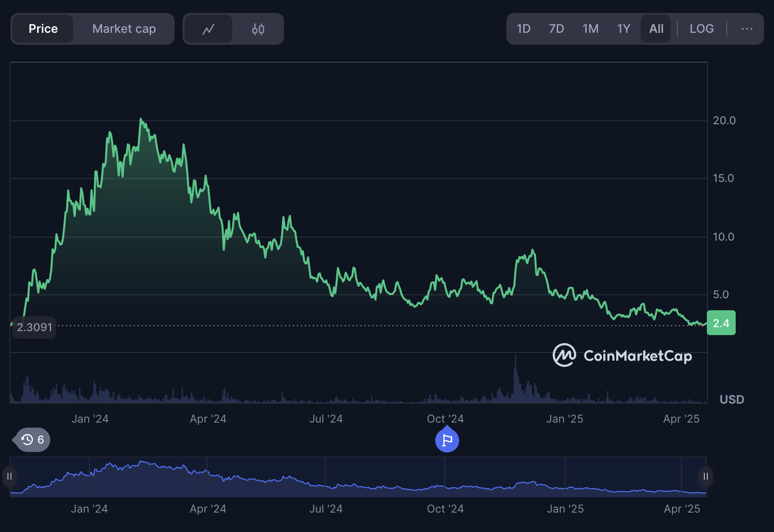Toggle LOG scale on the chart
Image resolution: width=774 pixels, height=532 pixels.
click(x=701, y=29)
